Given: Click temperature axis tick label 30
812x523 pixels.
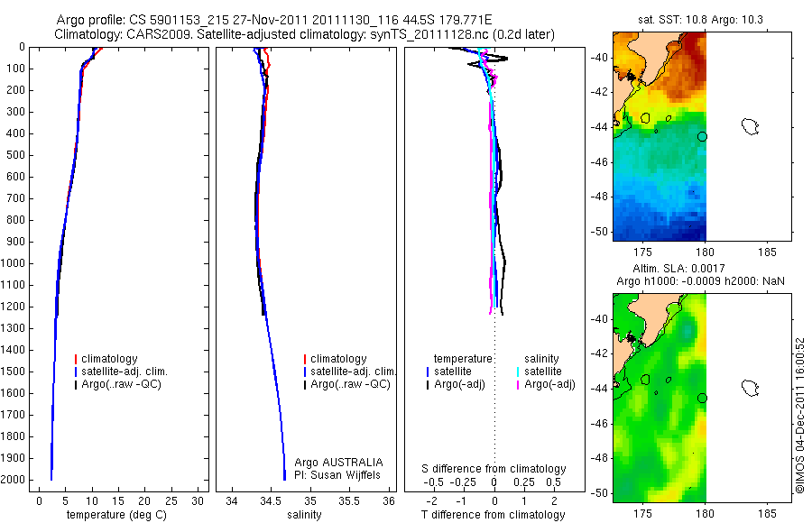Looking at the screenshot, I should point(198,501).
